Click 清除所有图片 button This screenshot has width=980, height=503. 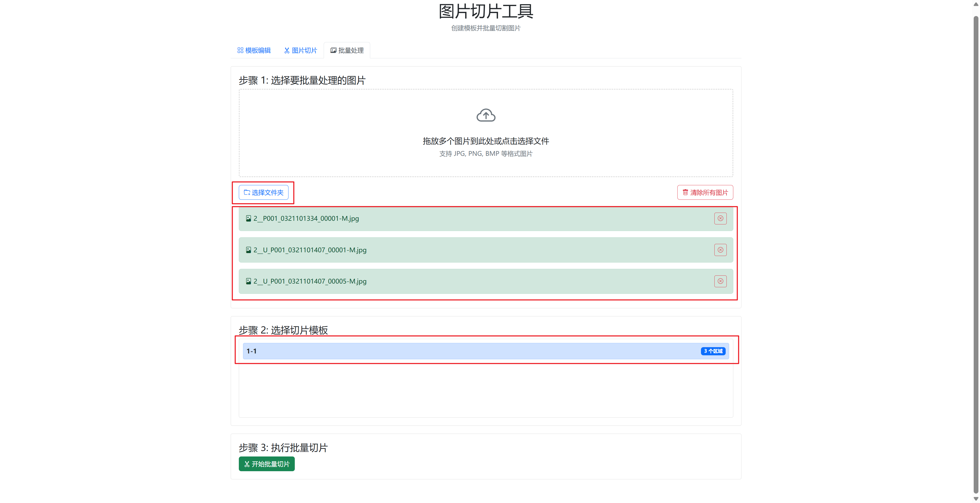[x=705, y=193]
